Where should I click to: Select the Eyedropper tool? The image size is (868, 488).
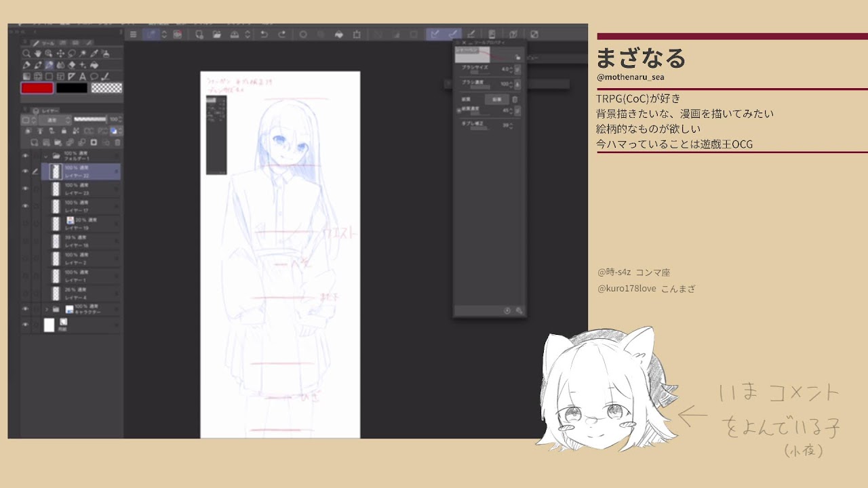click(94, 54)
